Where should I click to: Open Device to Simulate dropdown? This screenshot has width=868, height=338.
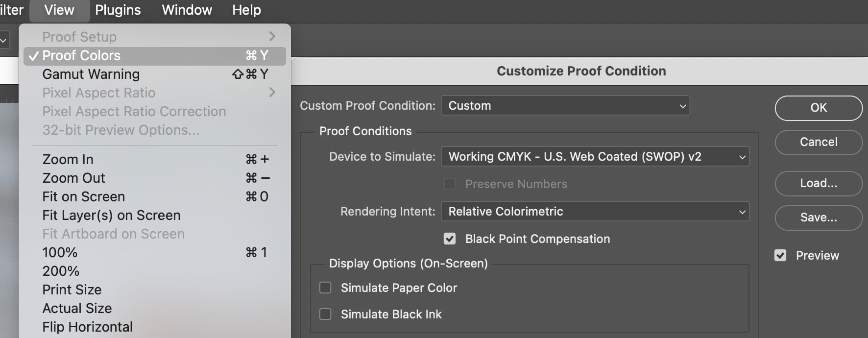click(x=595, y=157)
